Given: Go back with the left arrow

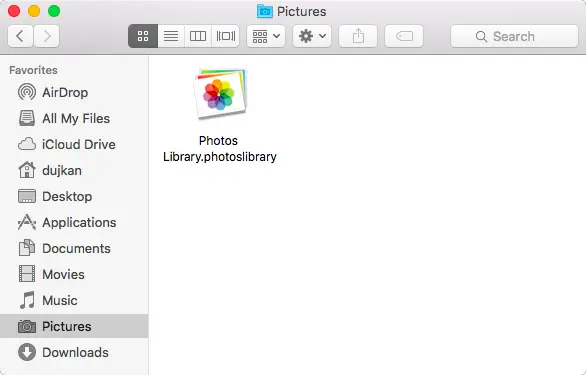Looking at the screenshot, I should pos(20,36).
